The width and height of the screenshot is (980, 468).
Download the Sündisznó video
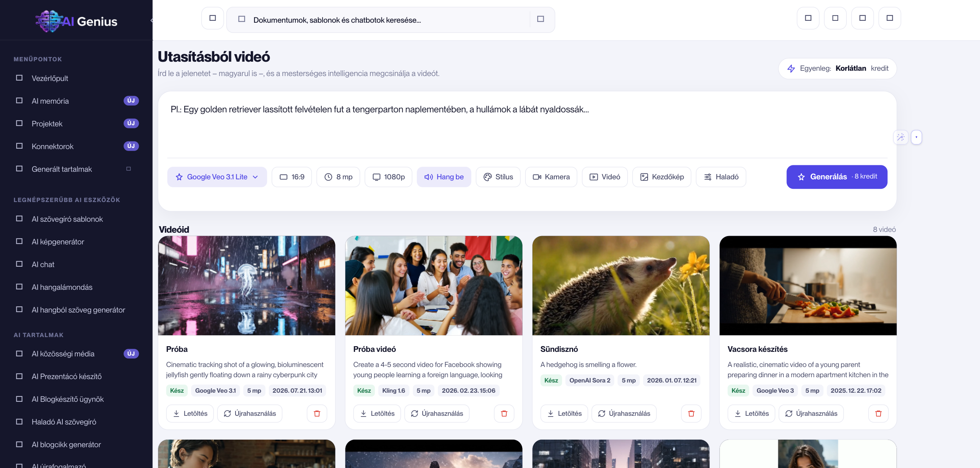(564, 414)
